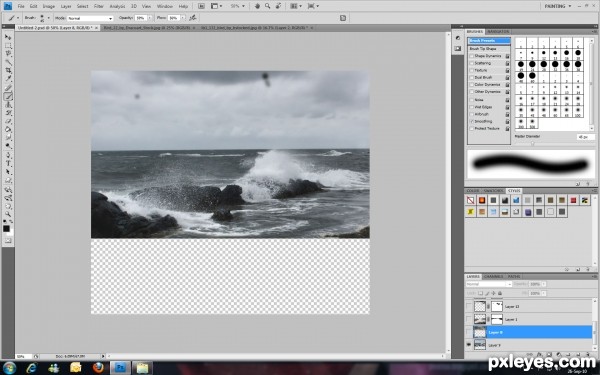Screen dimensions: 600x375
Task: Click the Zoom magnifier in application bar
Action: (x=267, y=6)
